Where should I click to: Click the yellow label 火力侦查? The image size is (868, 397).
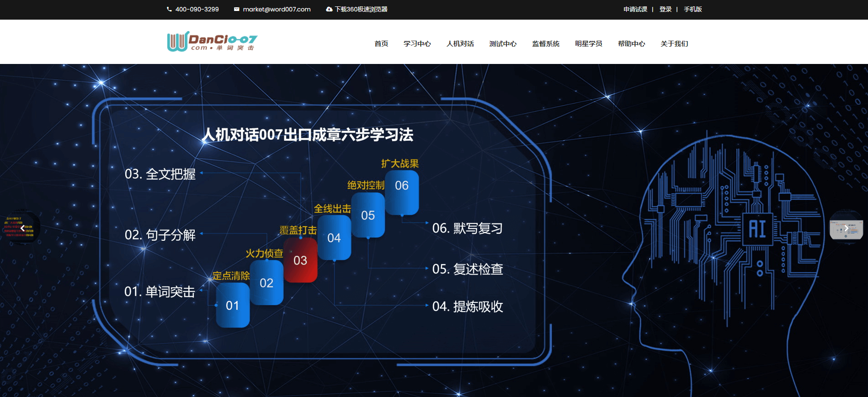pos(264,254)
